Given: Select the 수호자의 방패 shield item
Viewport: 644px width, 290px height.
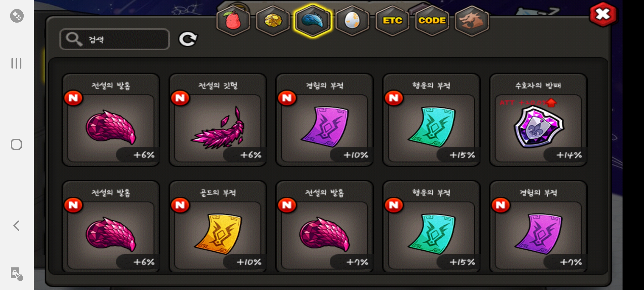Looking at the screenshot, I should tap(538, 120).
